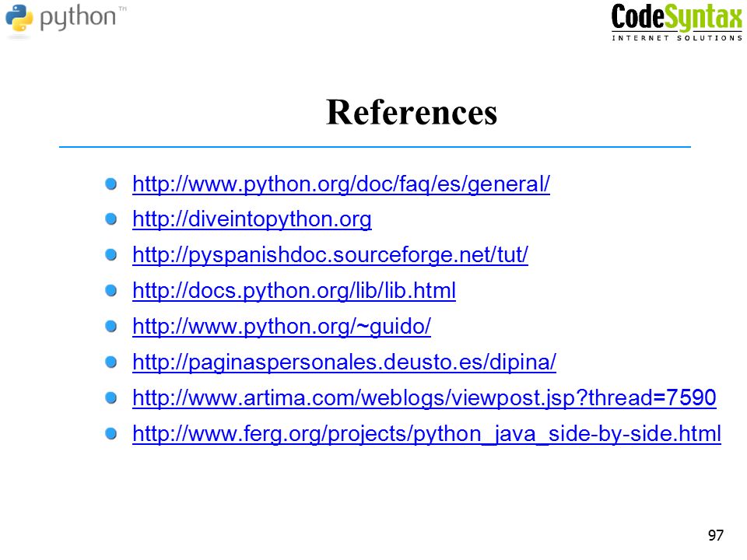Open the python.org ~guido link
Viewport: 747px width, 560px height.
point(282,327)
